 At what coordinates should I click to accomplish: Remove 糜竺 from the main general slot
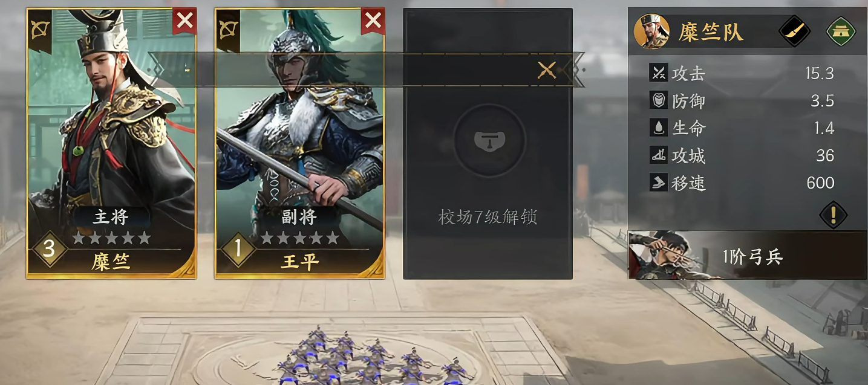[185, 21]
